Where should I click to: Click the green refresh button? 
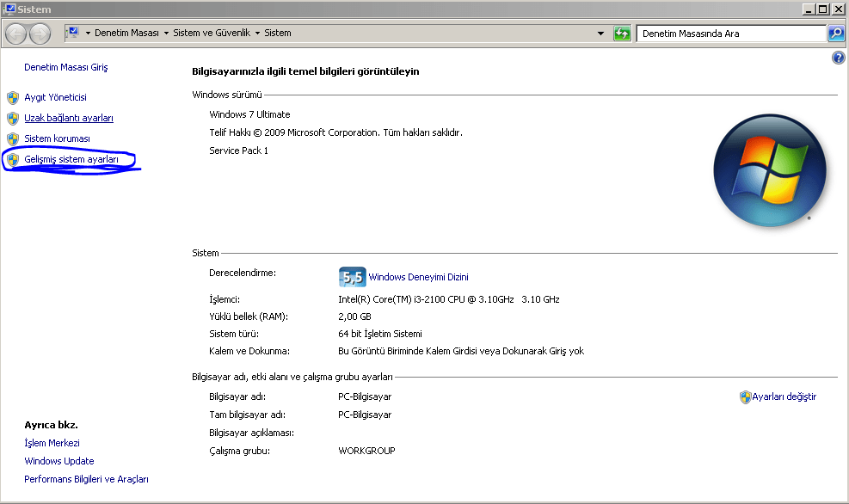(622, 33)
